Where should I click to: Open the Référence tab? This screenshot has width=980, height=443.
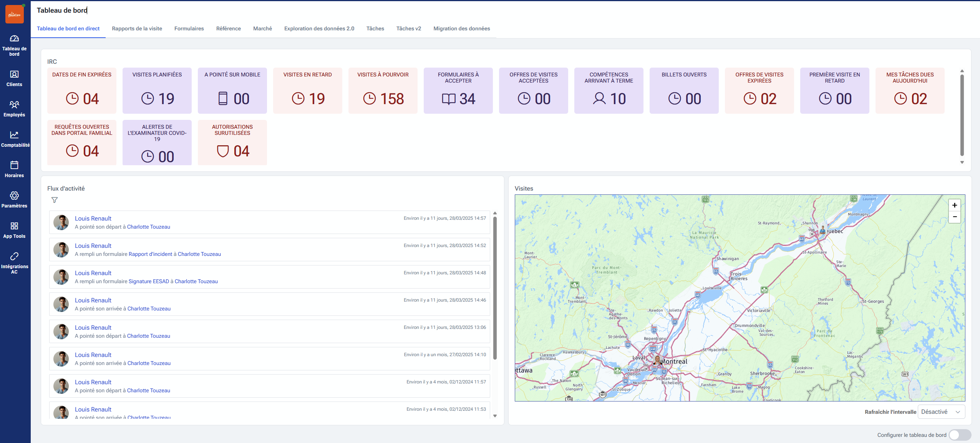[x=229, y=29]
